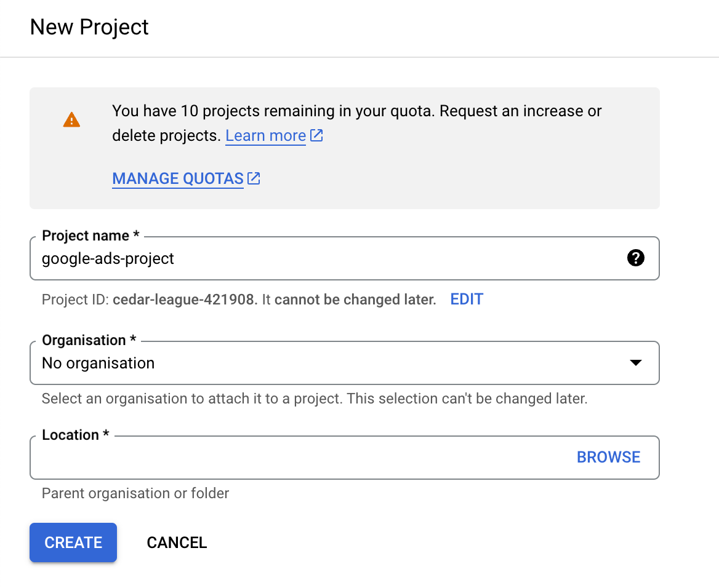Click MANAGE QUOTAS
The image size is (719, 588).
pyautogui.click(x=177, y=178)
